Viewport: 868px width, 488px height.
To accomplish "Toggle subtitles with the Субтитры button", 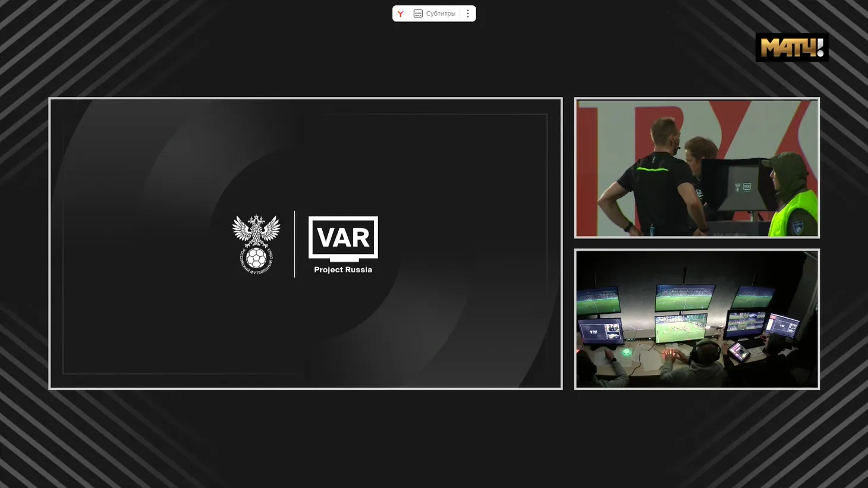I will (x=435, y=14).
